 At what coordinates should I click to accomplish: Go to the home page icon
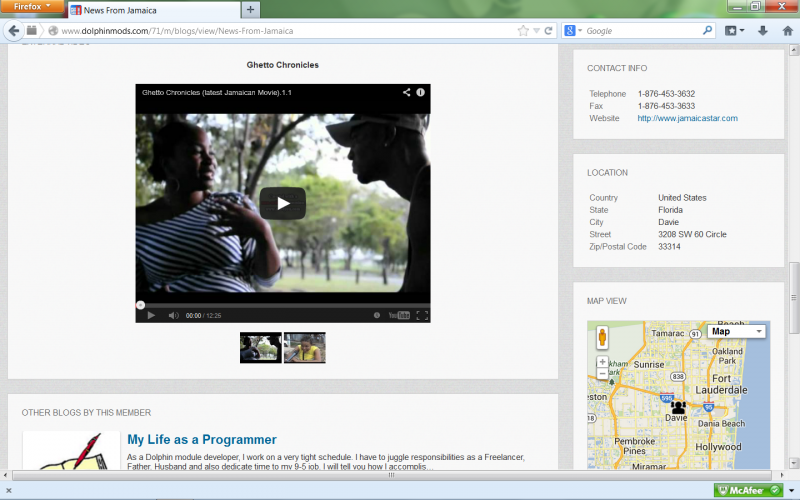(788, 31)
